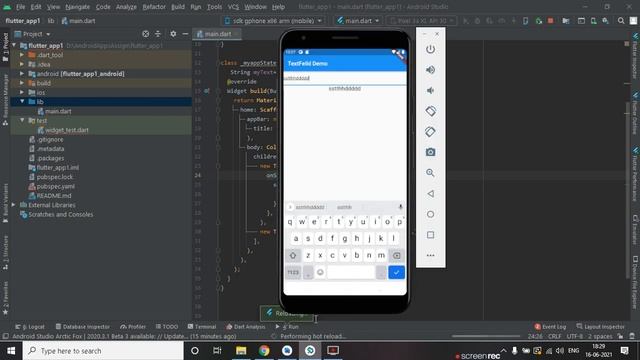
Task: Open Layout Inspector
Action: (x=600, y=327)
